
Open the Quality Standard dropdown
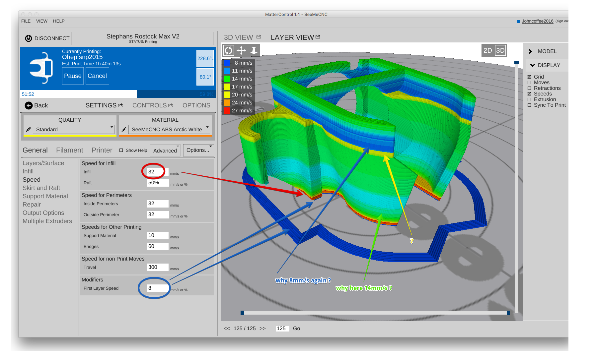coord(74,129)
